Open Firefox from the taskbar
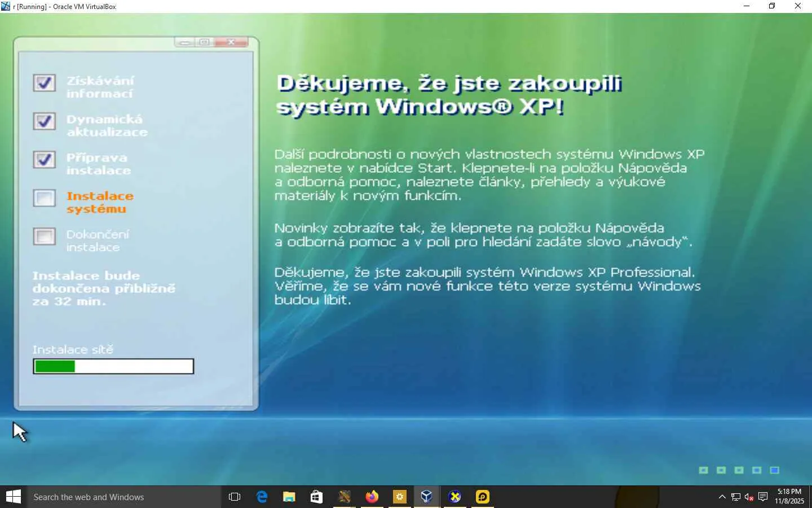812x508 pixels. (x=372, y=497)
